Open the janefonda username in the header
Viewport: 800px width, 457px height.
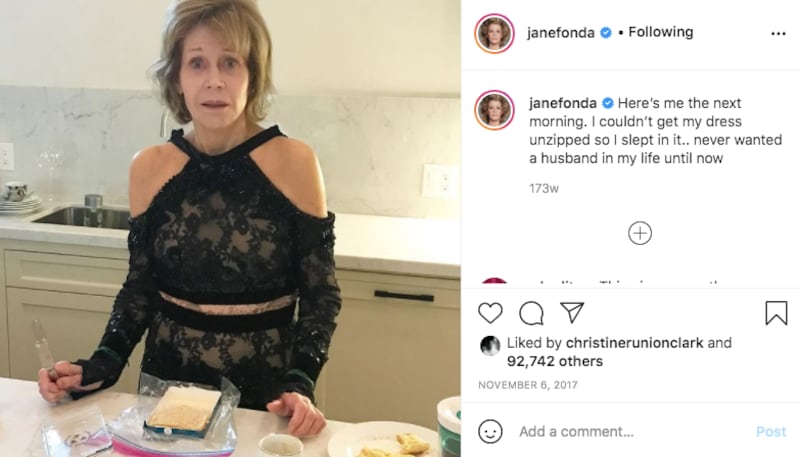coord(561,33)
